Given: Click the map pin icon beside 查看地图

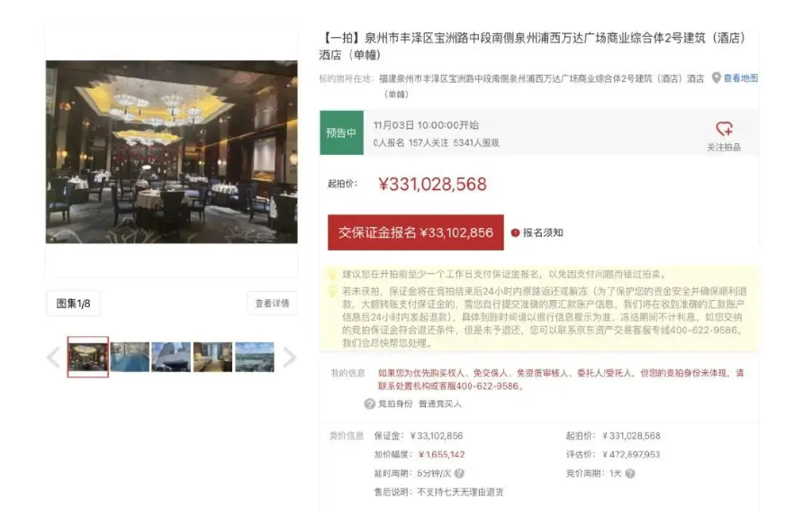Looking at the screenshot, I should tap(717, 78).
